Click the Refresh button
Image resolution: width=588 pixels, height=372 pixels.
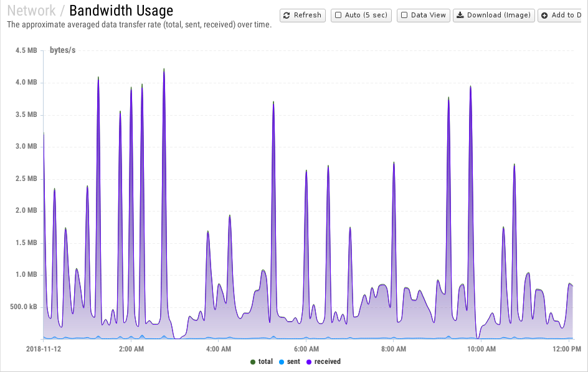click(x=303, y=16)
